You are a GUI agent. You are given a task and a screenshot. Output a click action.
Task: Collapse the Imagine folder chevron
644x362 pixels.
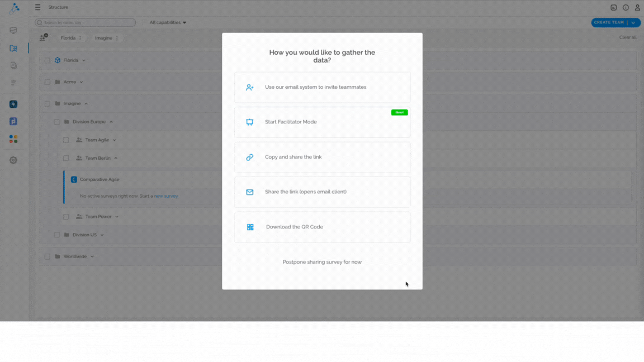86,104
